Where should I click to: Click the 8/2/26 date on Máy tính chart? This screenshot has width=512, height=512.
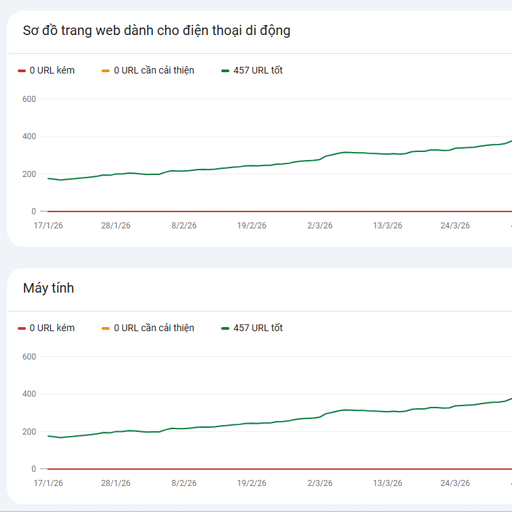pos(184,483)
